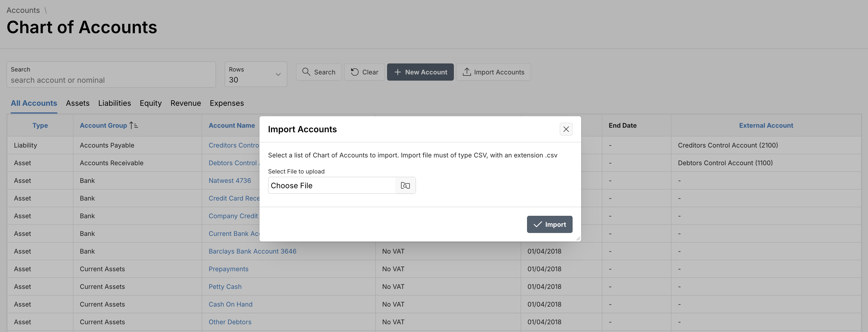Click No VAT in the Prepayments row
Viewport: 868px width, 332px height.
393,269
